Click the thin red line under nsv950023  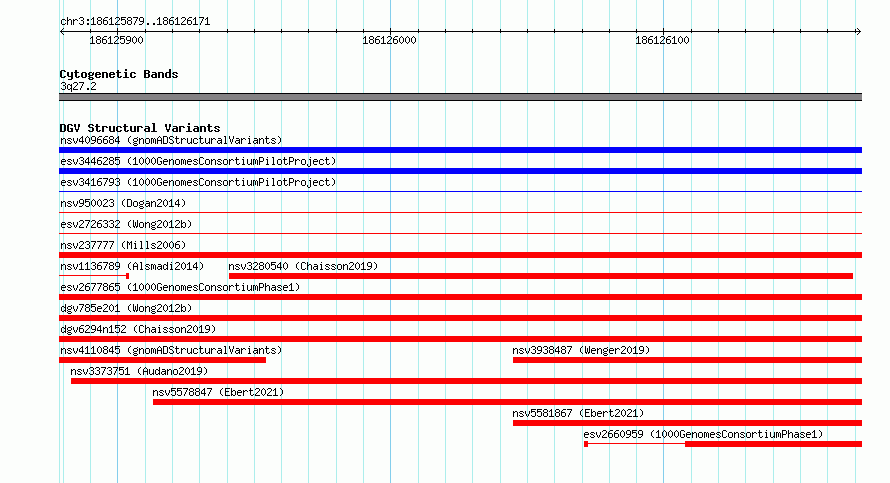(x=460, y=213)
